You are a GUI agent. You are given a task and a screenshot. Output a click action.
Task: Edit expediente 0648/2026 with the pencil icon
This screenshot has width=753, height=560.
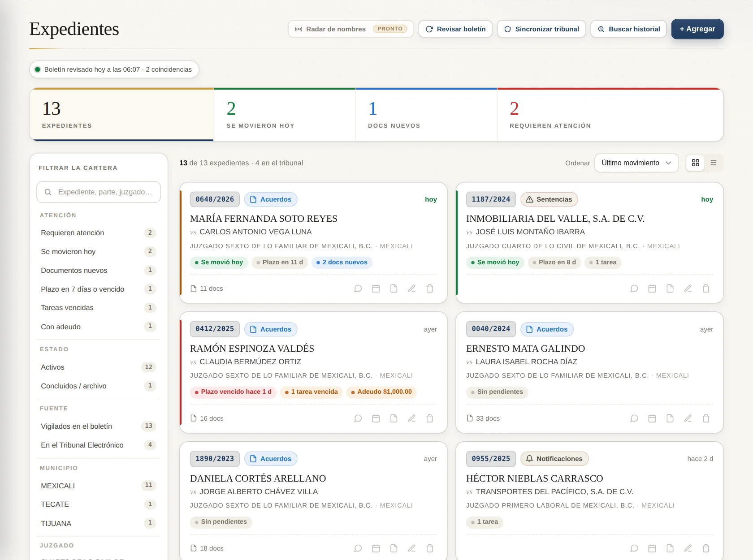[411, 289]
